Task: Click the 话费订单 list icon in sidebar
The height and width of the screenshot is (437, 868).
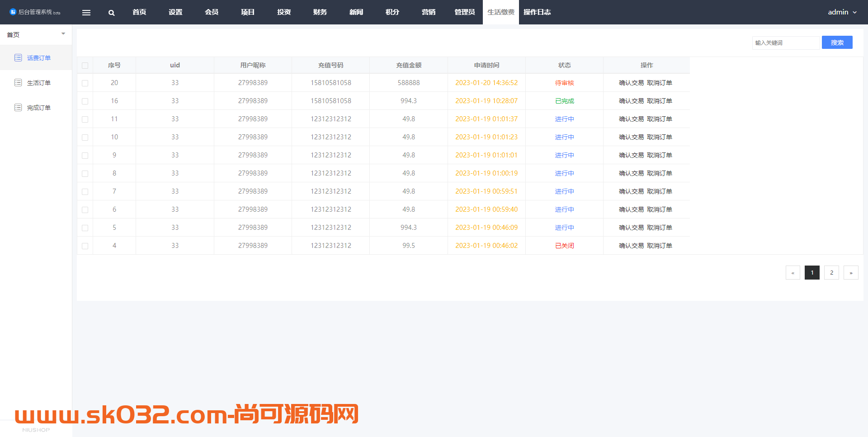Action: (x=18, y=57)
